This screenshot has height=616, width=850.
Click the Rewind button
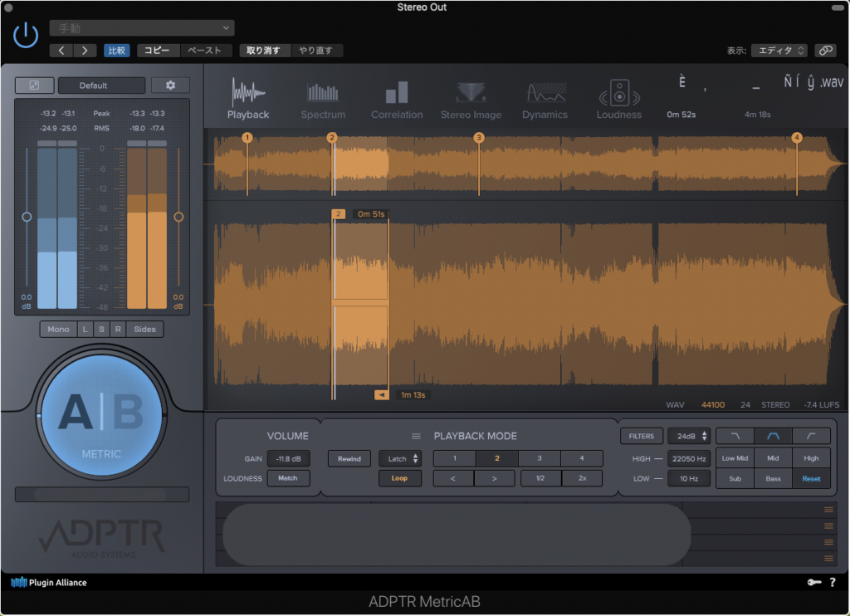349,459
